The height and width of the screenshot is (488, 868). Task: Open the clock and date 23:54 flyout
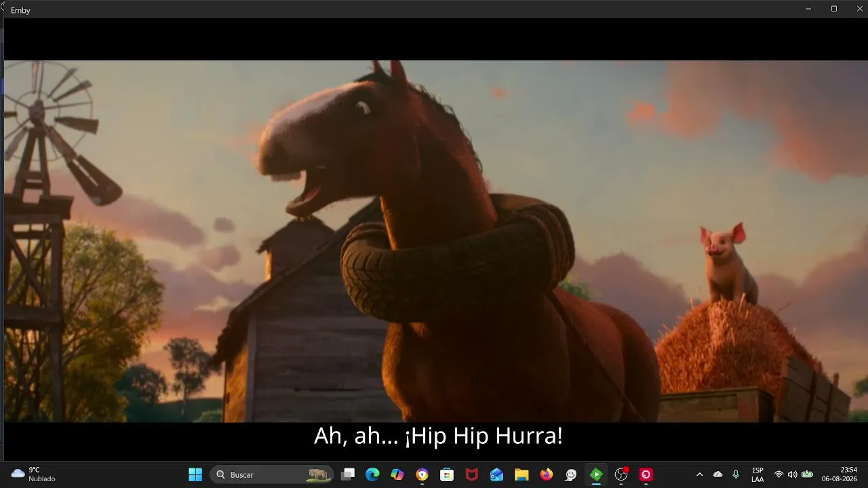pyautogui.click(x=840, y=474)
